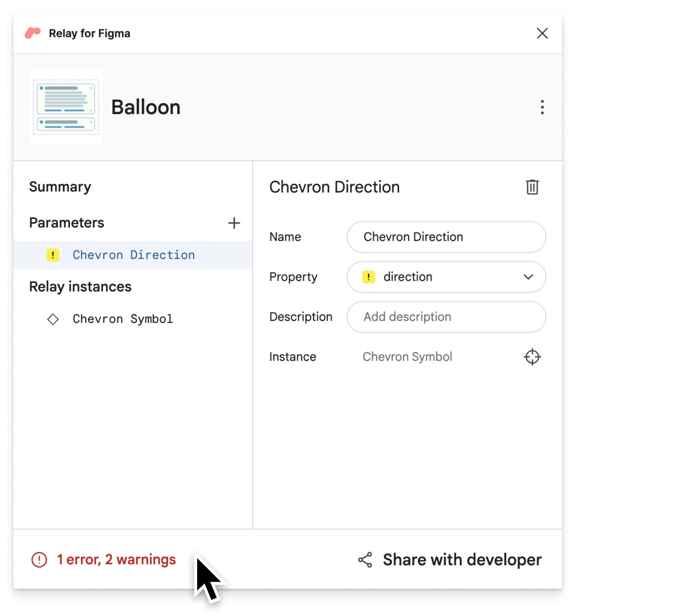This screenshot has height=616, width=682.
Task: Select the Chevron Symbol relay instance
Action: pyautogui.click(x=119, y=318)
